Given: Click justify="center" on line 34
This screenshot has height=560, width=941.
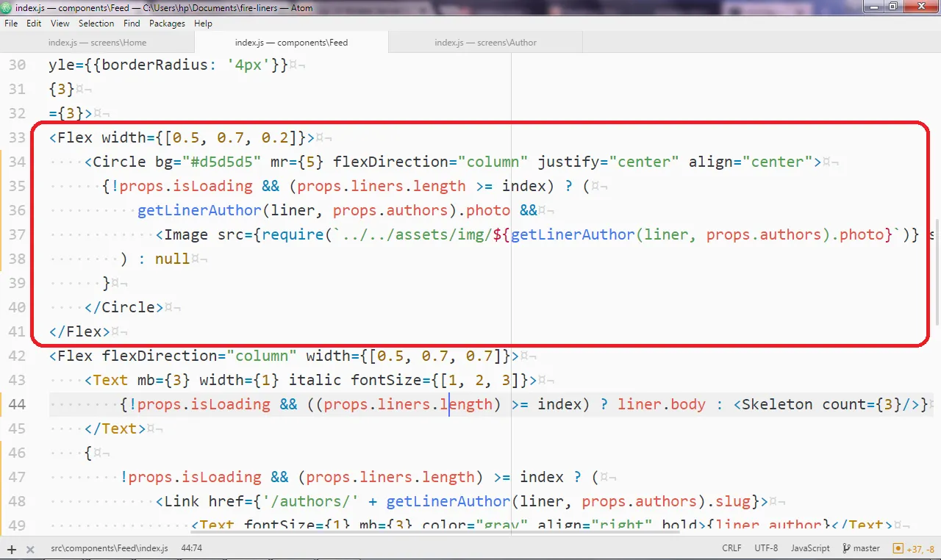Looking at the screenshot, I should tap(609, 162).
